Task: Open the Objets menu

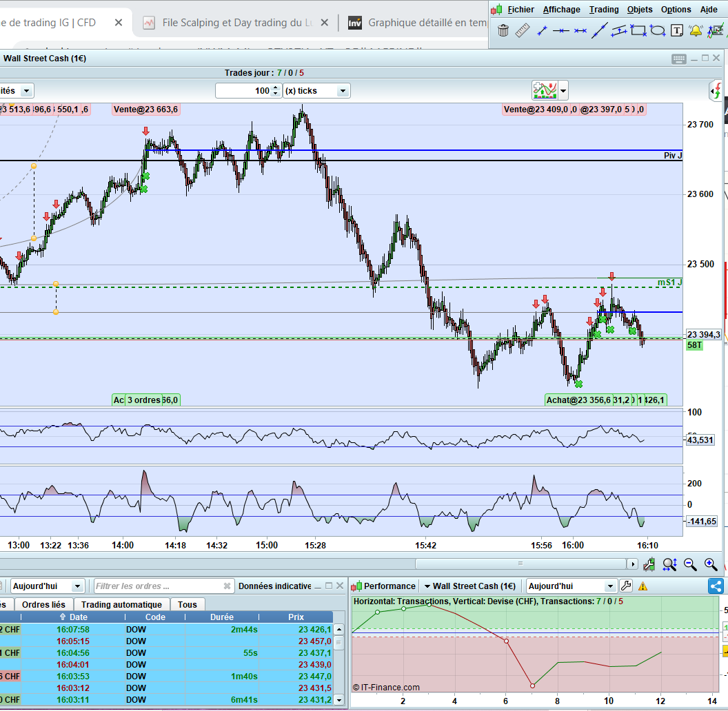Action: (x=639, y=9)
